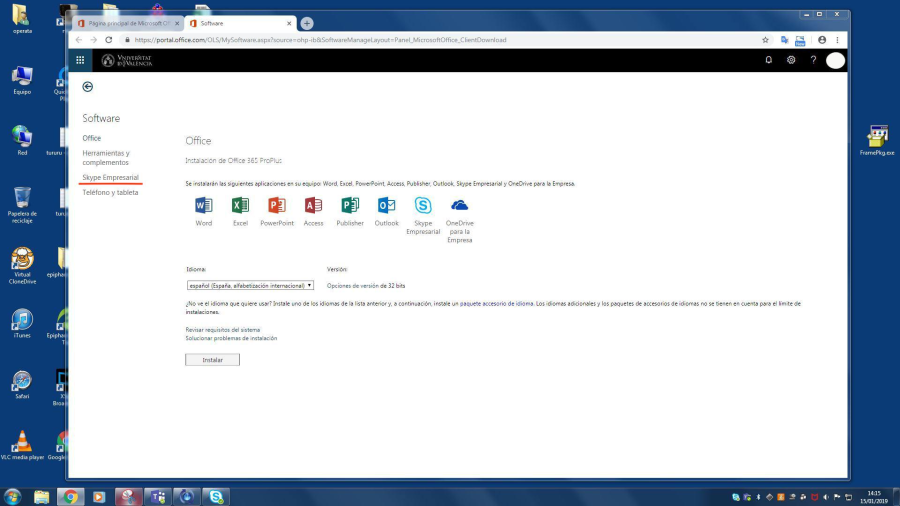The height and width of the screenshot is (506, 900).
Task: Click the taskbar clock and date
Action: point(874,497)
